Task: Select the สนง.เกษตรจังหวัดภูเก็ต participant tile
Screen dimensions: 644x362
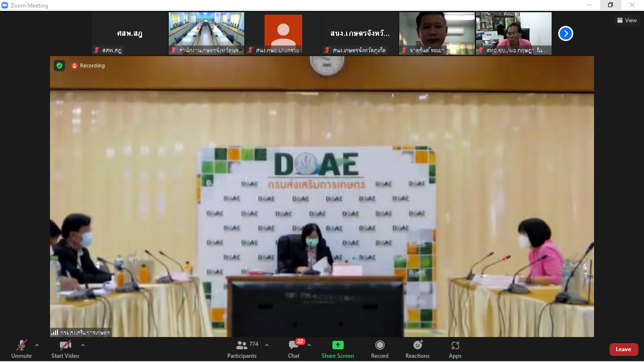Action: pyautogui.click(x=360, y=33)
